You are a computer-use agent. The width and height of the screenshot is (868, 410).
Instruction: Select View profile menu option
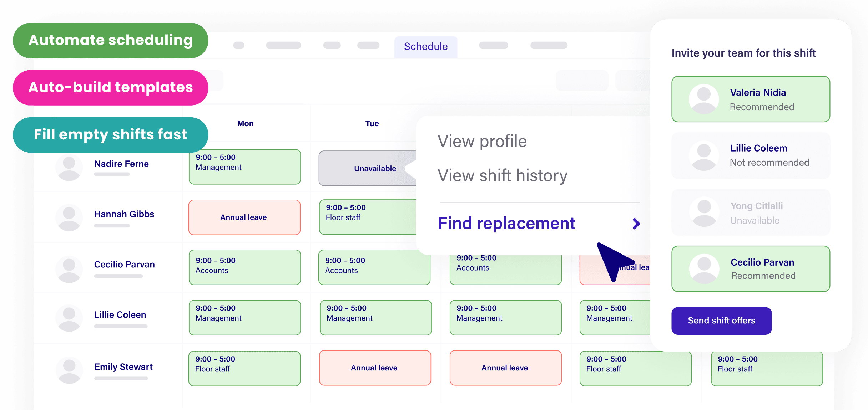482,141
